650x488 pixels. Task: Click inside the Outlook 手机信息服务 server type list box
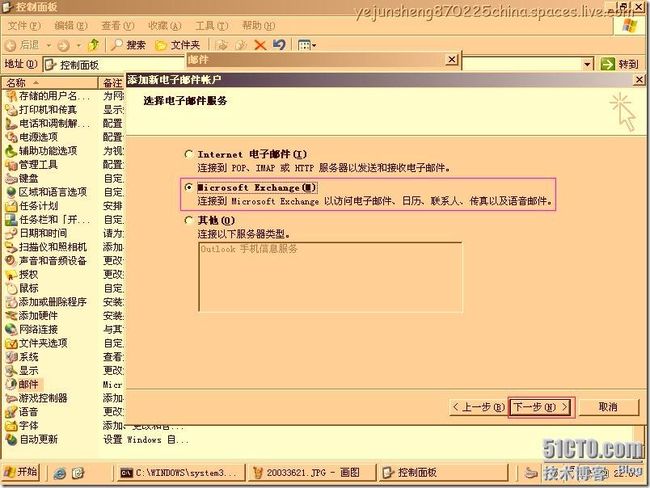coord(330,277)
